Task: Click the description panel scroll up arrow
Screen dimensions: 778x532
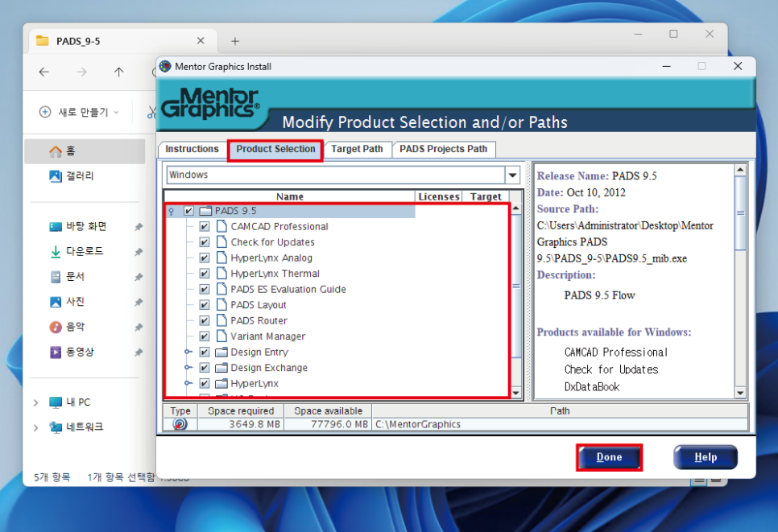Action: [x=740, y=170]
